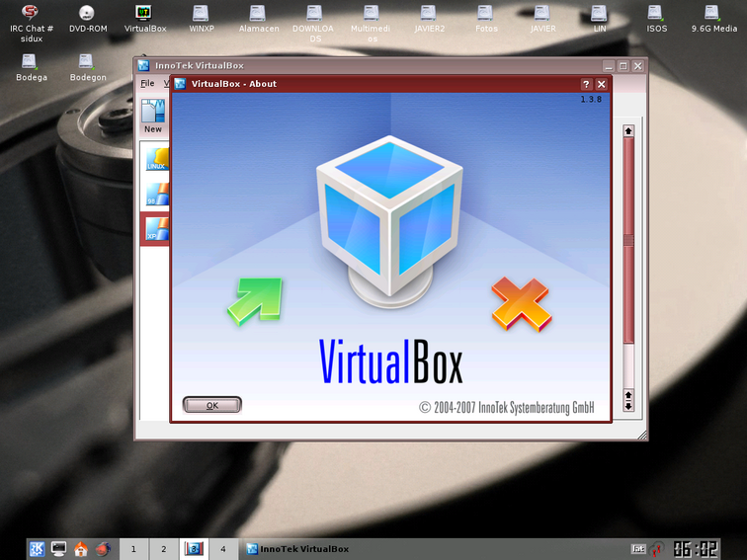This screenshot has width=747, height=560.
Task: Click the New virtual machine toolbar icon
Action: pyautogui.click(x=153, y=117)
